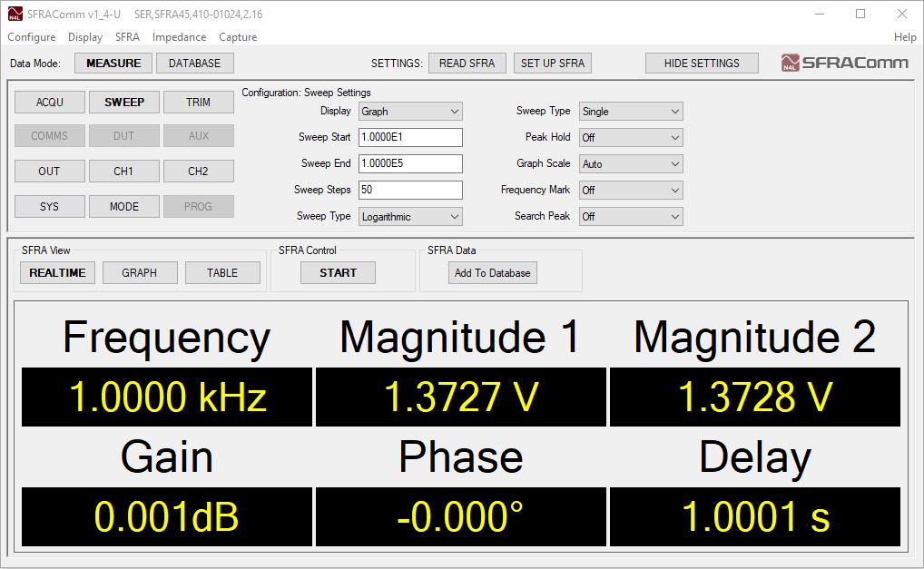
Task: Open the Display dropdown showing Graph
Action: [409, 111]
